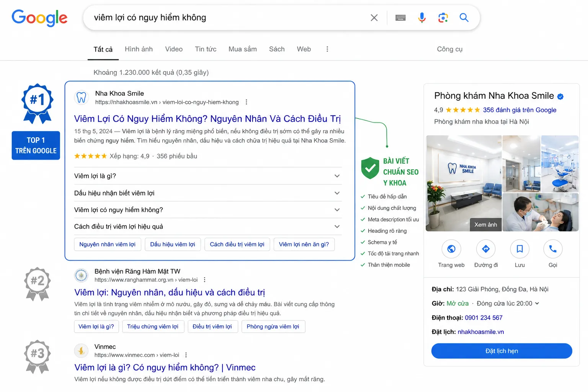Open the clinic hallway photo between the reception and chair photos
This screenshot has height=392, width=588.
click(x=521, y=163)
